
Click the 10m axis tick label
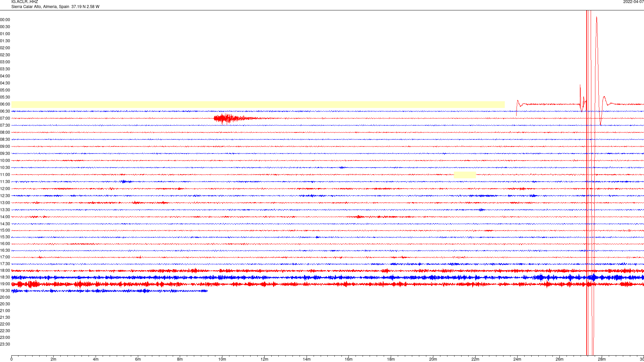coord(222,359)
